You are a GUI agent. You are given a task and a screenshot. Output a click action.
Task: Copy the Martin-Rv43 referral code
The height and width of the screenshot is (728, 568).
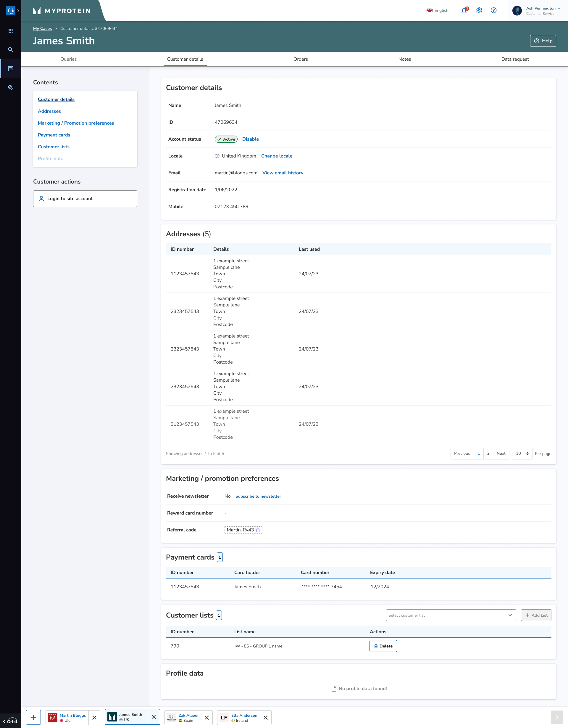[x=257, y=530]
